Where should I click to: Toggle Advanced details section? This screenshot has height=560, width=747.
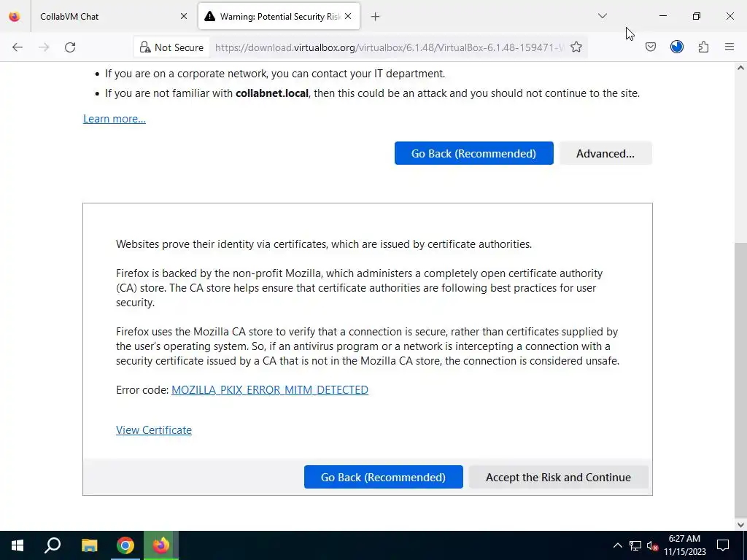605,153
